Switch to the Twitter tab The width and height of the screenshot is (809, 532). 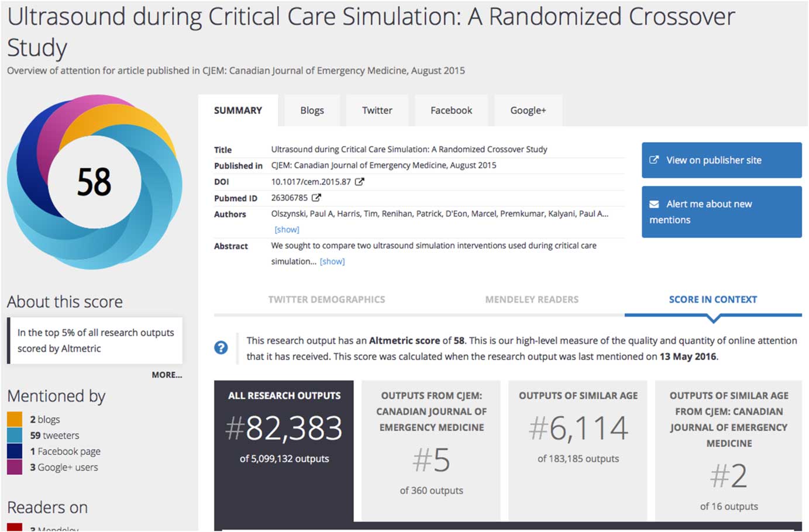click(377, 110)
